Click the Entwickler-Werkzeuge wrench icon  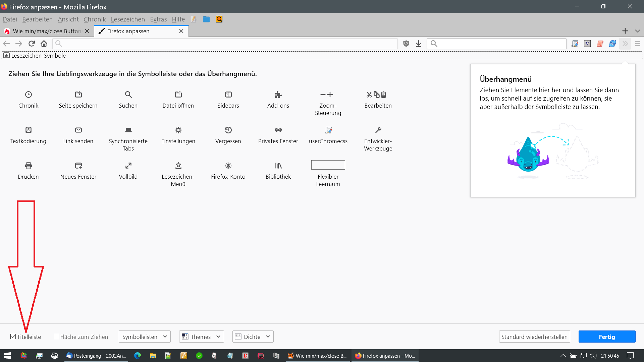[x=378, y=130]
